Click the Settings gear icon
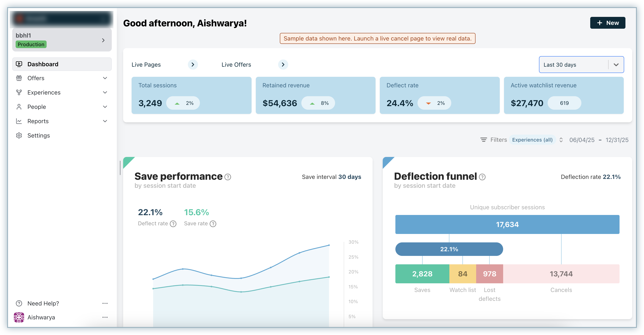The width and height of the screenshot is (644, 335). tap(19, 135)
